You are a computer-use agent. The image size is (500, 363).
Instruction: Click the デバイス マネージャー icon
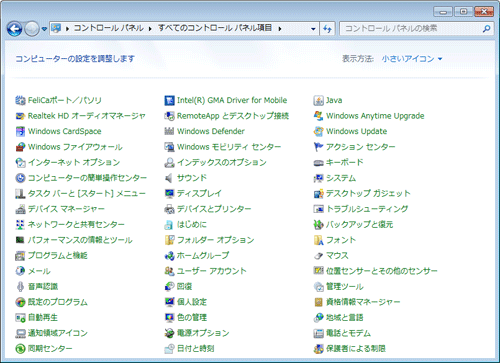coord(20,209)
